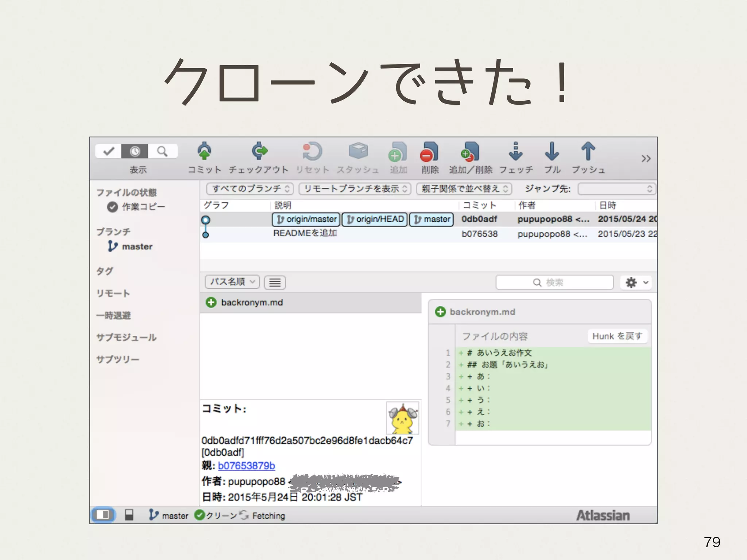The height and width of the screenshot is (560, 747).
Task: Open the パス名順 sort dropdown
Action: pyautogui.click(x=232, y=282)
